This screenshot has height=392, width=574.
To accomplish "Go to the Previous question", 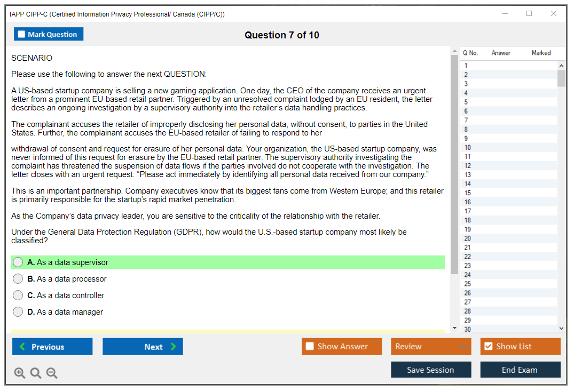I will tap(52, 347).
